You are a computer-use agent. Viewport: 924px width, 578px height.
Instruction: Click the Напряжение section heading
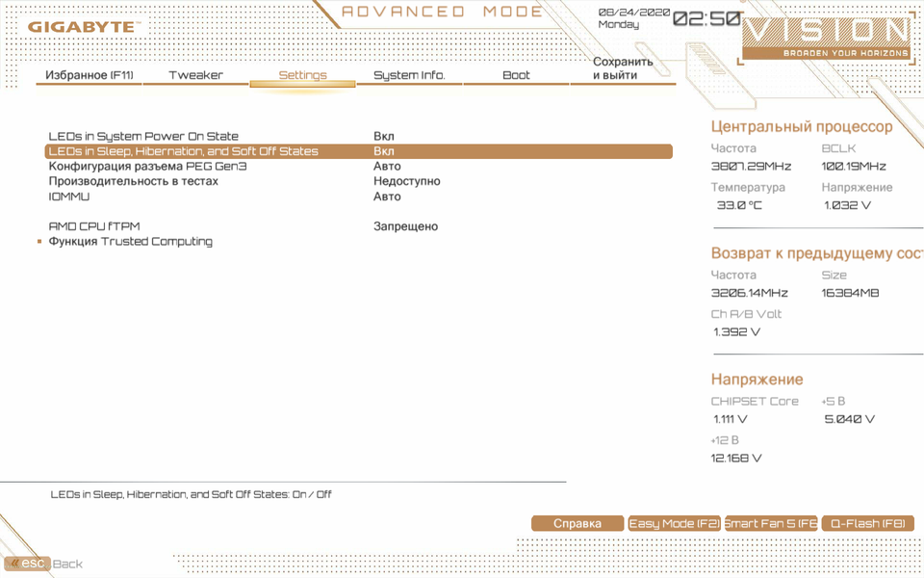tap(757, 380)
